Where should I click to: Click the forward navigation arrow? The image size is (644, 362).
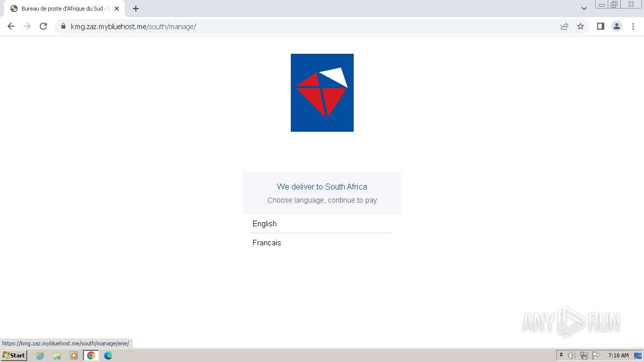click(27, 26)
